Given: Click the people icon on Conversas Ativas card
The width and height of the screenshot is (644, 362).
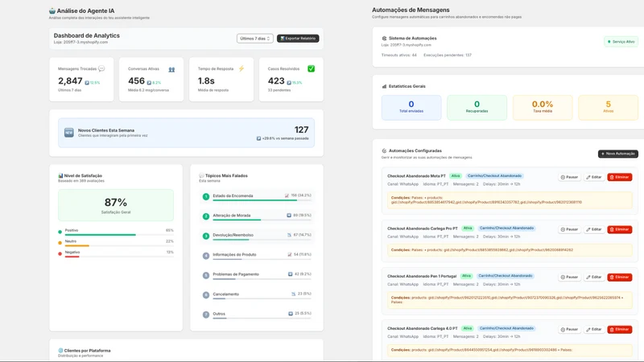Looking at the screenshot, I should (171, 69).
